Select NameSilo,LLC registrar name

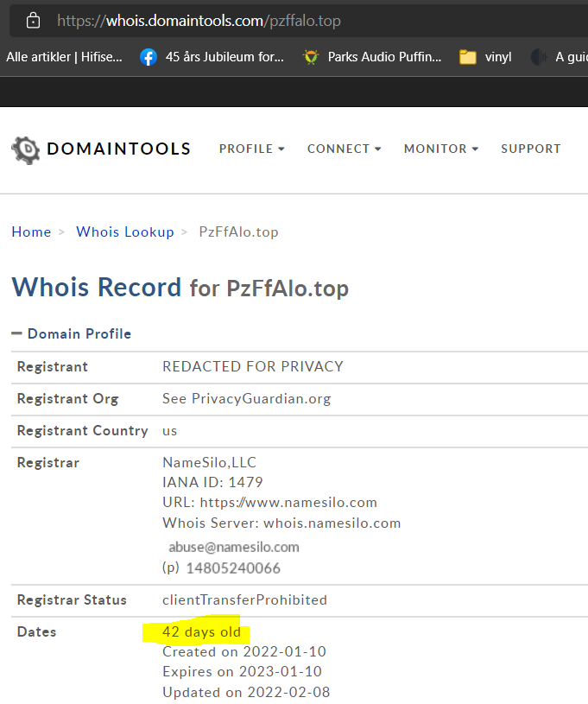point(209,462)
